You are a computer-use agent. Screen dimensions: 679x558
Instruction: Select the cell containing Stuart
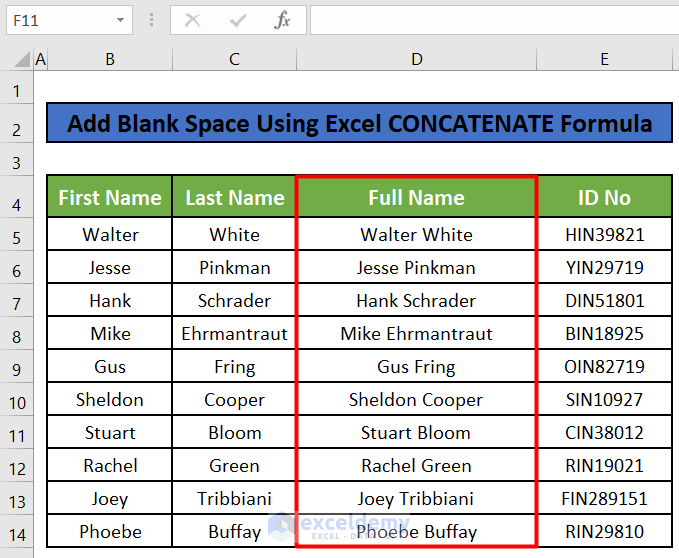point(110,432)
